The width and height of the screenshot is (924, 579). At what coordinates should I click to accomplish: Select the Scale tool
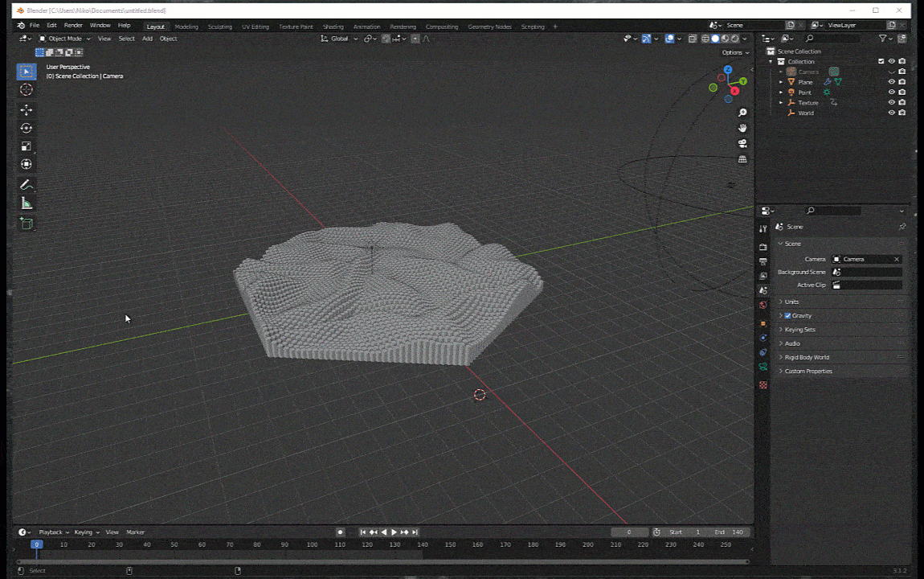(x=26, y=146)
